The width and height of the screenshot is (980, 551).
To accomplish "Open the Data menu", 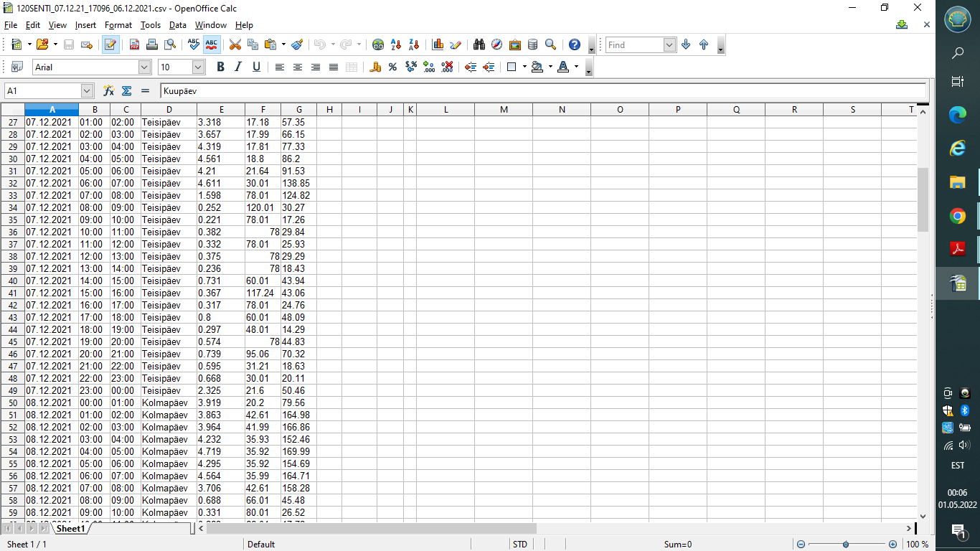I will pyautogui.click(x=177, y=25).
